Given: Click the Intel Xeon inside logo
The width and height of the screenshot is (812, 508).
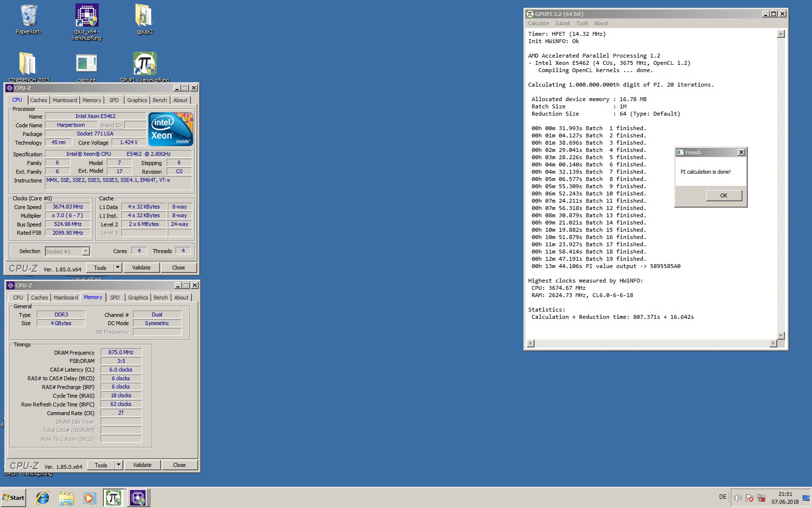Looking at the screenshot, I should [x=171, y=129].
